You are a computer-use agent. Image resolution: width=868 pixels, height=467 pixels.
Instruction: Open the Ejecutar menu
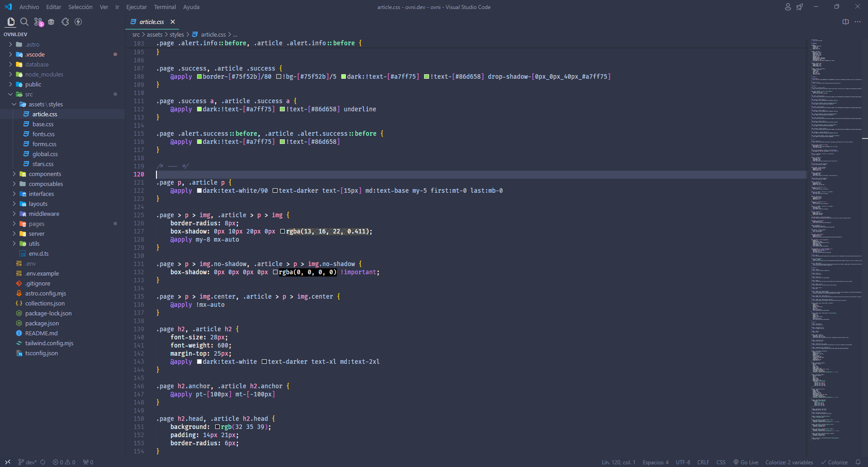click(137, 7)
